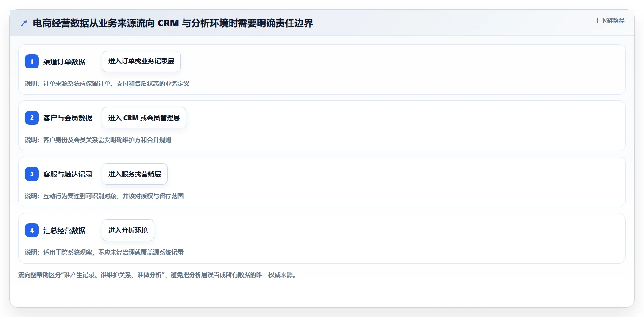Select step number 2 badge

point(32,118)
